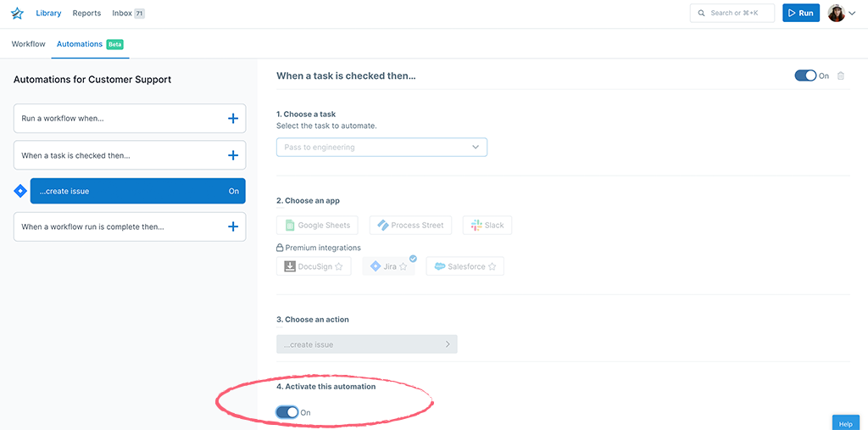Click the Process Street logo in app button
Screen dimensions: 868x430
pos(383,226)
